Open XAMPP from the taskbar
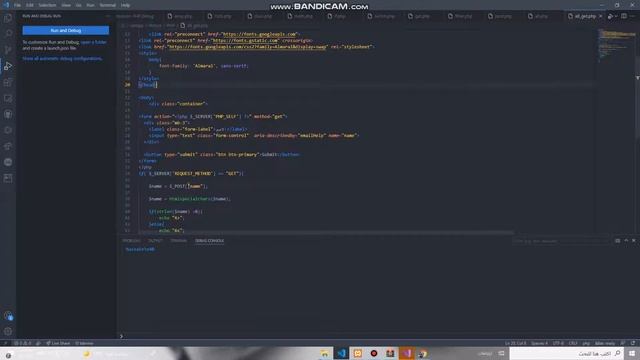640x360 pixels. pos(358,353)
